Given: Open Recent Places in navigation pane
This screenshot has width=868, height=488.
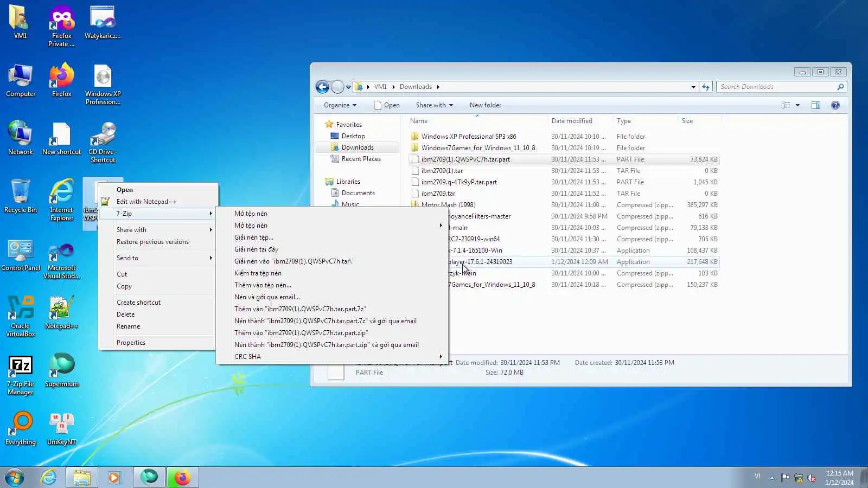Looking at the screenshot, I should pos(361,159).
